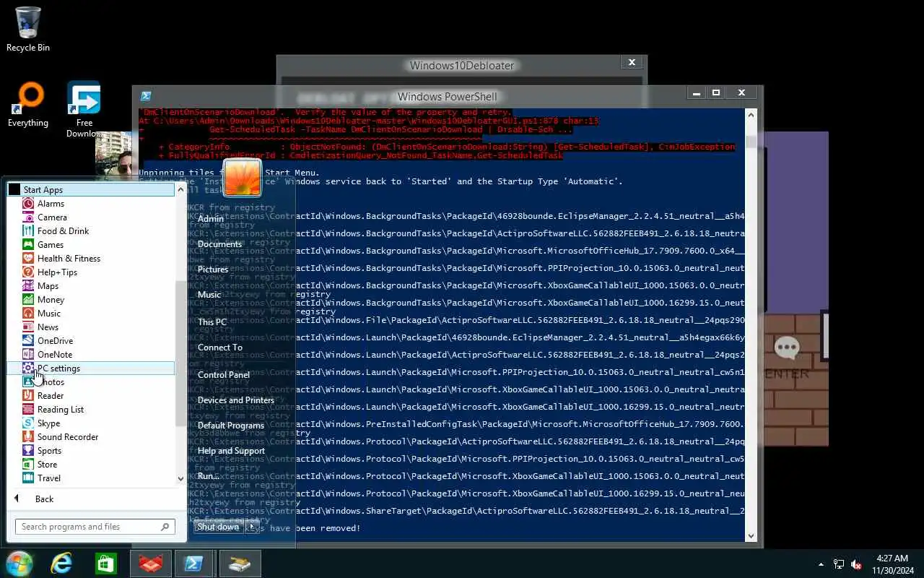Click PowerShell scrollbar down arrow
Image resolution: width=924 pixels, height=578 pixels.
click(751, 535)
